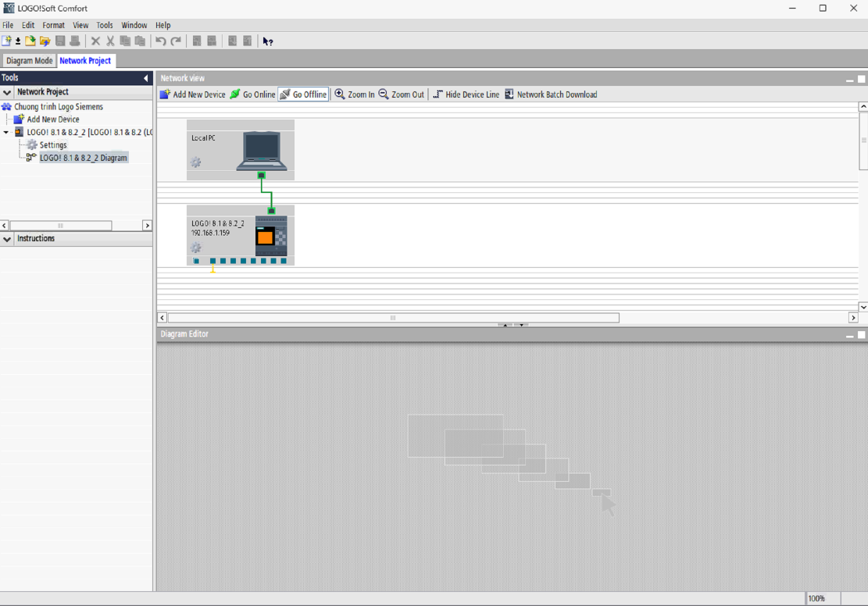Screen dimensions: 868x606
Task: Switch connection to Go Online
Action: [252, 94]
